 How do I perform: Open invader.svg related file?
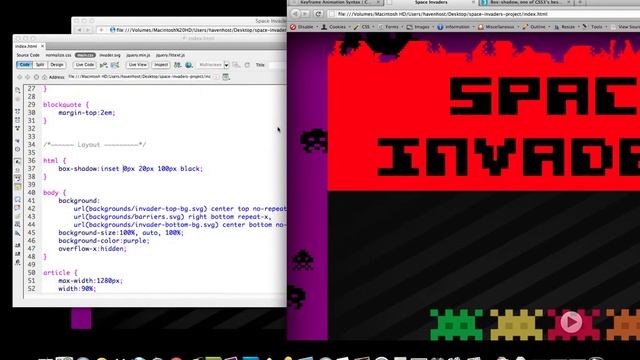pos(110,55)
